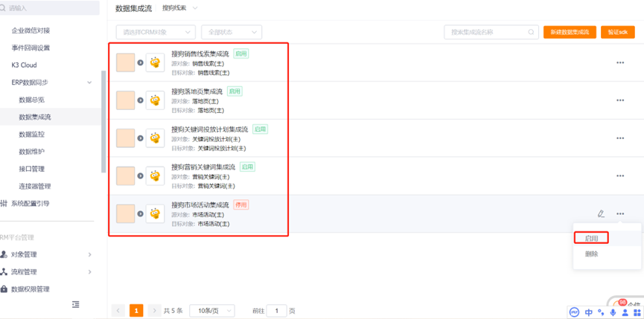Click the 验证sdk button
Screen dimensions: 644x319
[618, 32]
